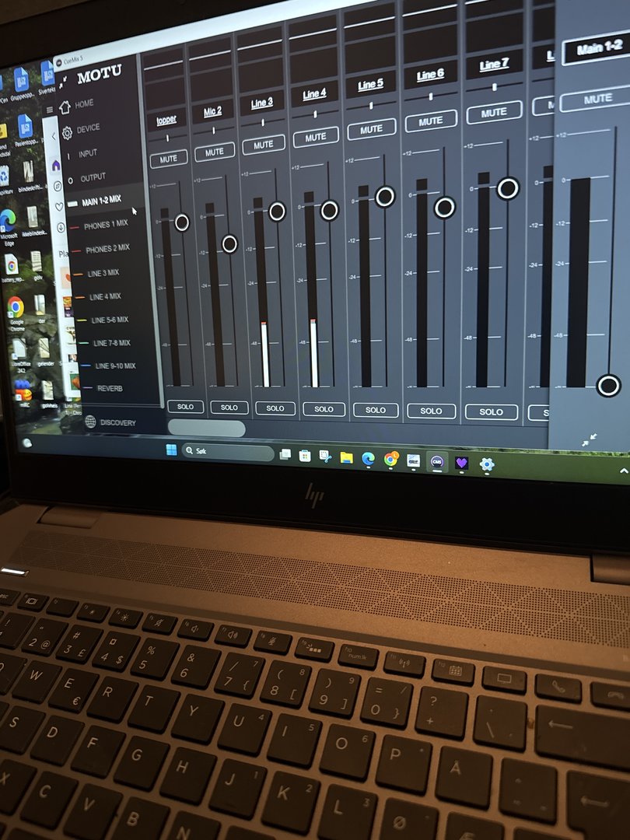Click the Søk taskbar search box
This screenshot has height=840, width=630.
pyautogui.click(x=228, y=452)
